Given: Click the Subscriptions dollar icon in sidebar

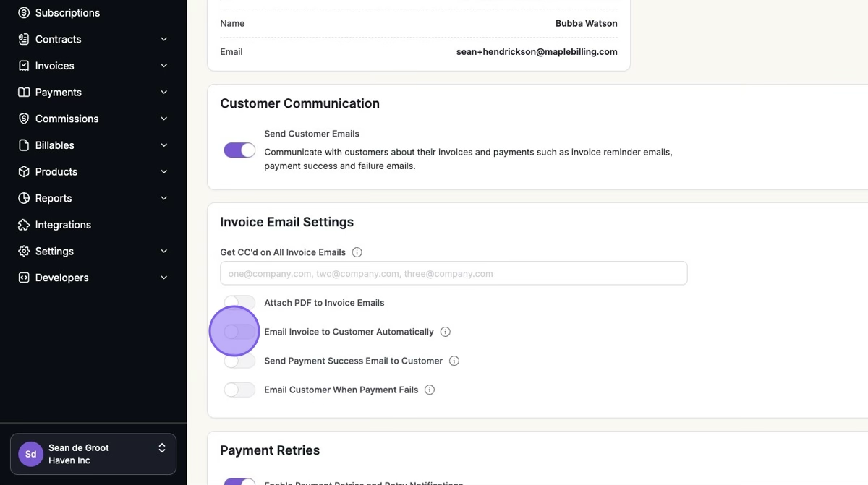Looking at the screenshot, I should 24,13.
